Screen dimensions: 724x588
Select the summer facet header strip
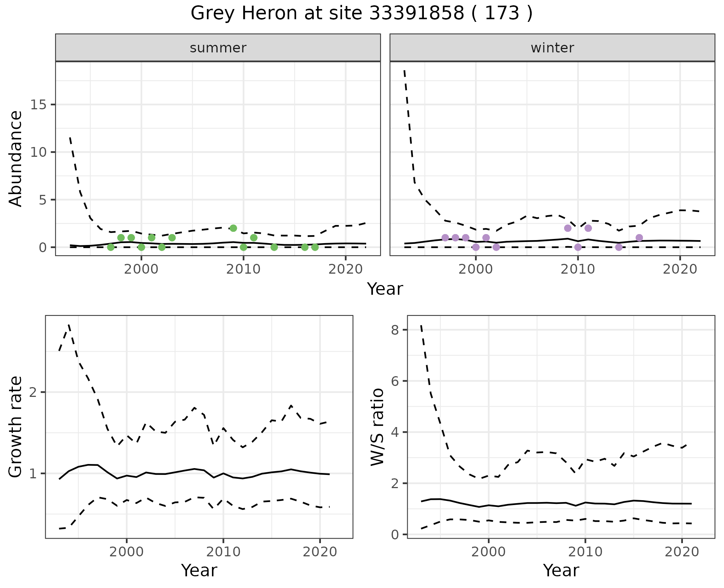click(218, 48)
